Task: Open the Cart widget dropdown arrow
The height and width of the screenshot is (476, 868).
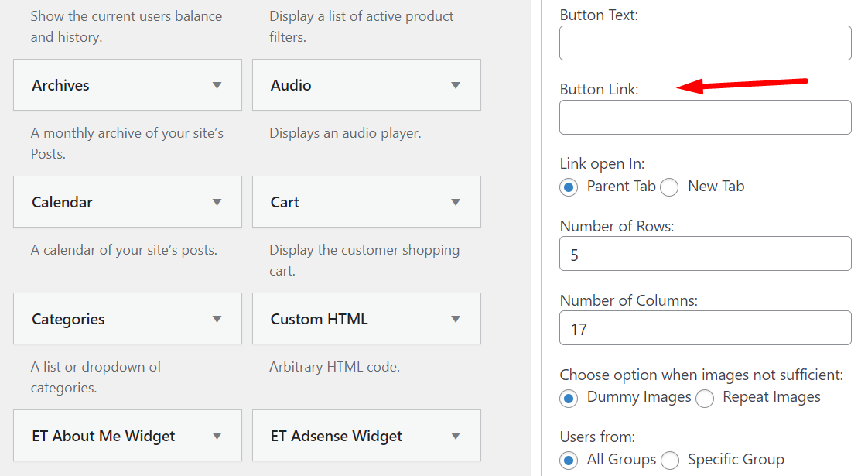Action: tap(456, 202)
